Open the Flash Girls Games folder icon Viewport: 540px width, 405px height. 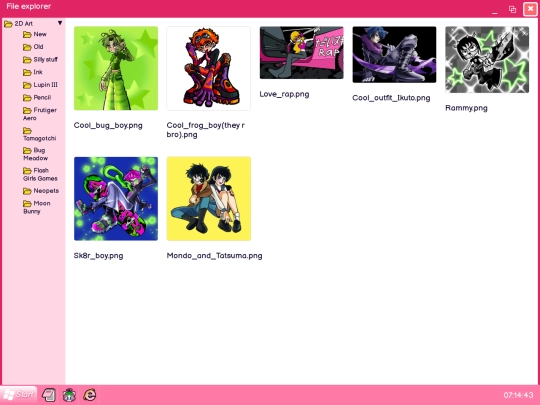pos(27,171)
